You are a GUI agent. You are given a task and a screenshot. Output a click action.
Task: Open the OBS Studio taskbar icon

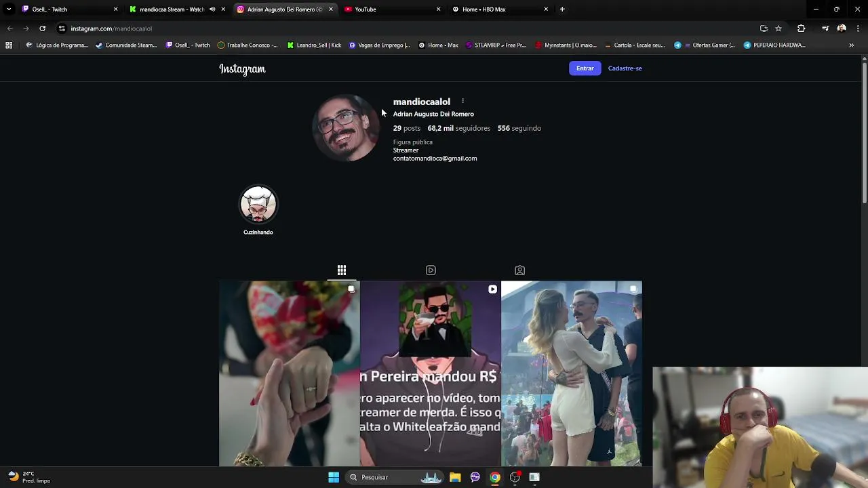point(515,477)
